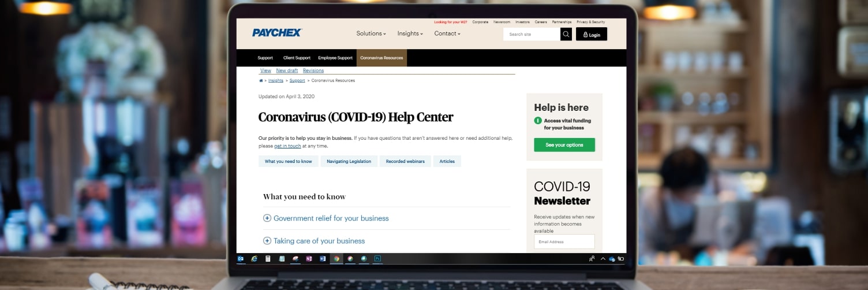Click the Login button

click(592, 34)
